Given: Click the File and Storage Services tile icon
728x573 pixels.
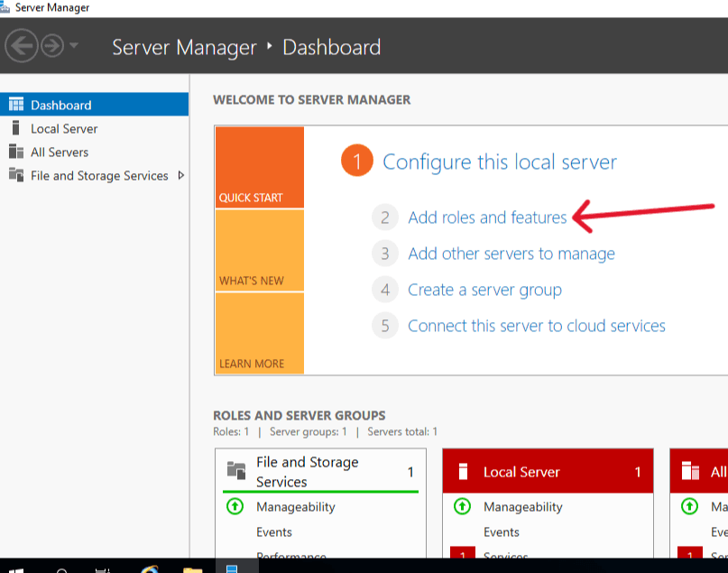Looking at the screenshot, I should pos(235,470).
